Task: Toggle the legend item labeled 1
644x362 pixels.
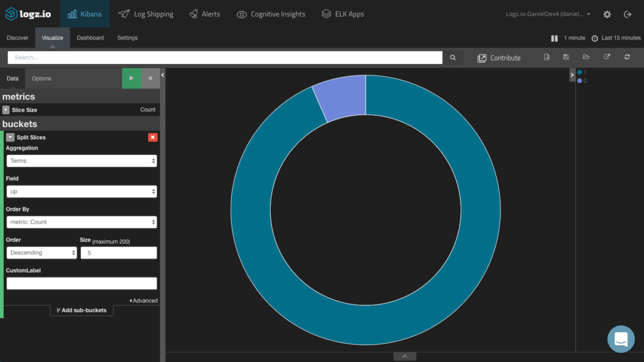Action: click(x=582, y=72)
